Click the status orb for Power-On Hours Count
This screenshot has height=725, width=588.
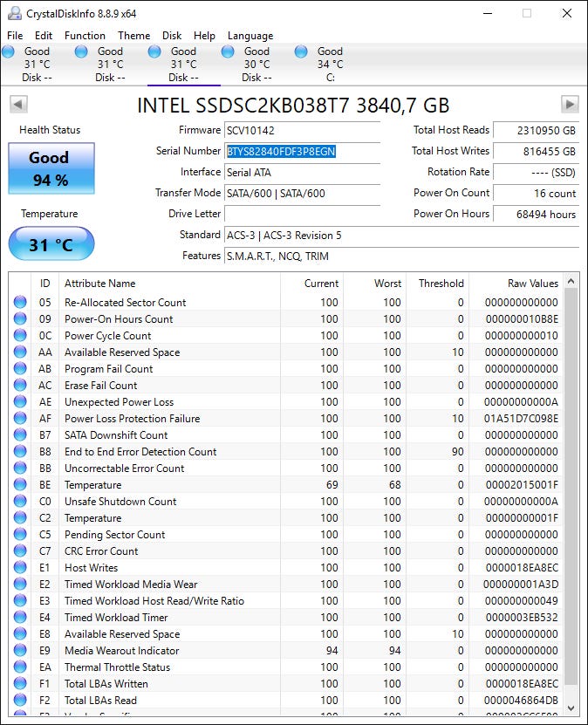pos(20,318)
